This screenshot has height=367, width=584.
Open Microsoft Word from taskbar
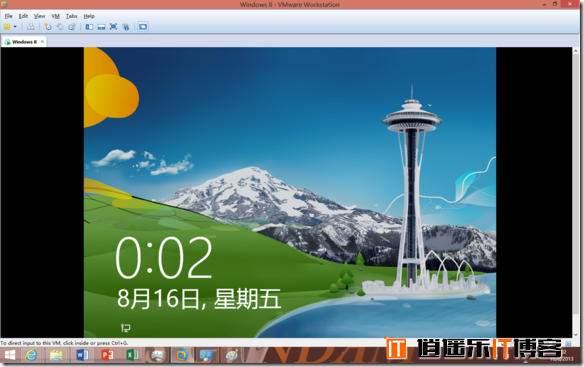pyautogui.click(x=82, y=356)
